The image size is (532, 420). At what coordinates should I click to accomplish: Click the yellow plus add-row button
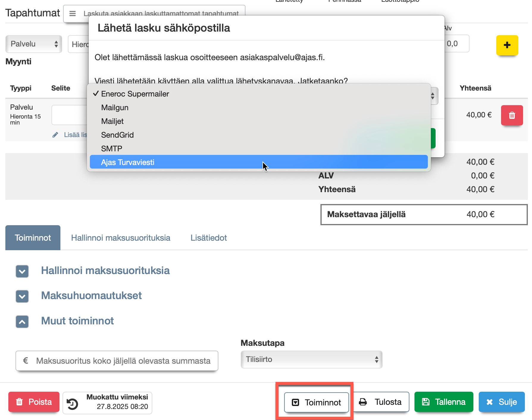(507, 45)
